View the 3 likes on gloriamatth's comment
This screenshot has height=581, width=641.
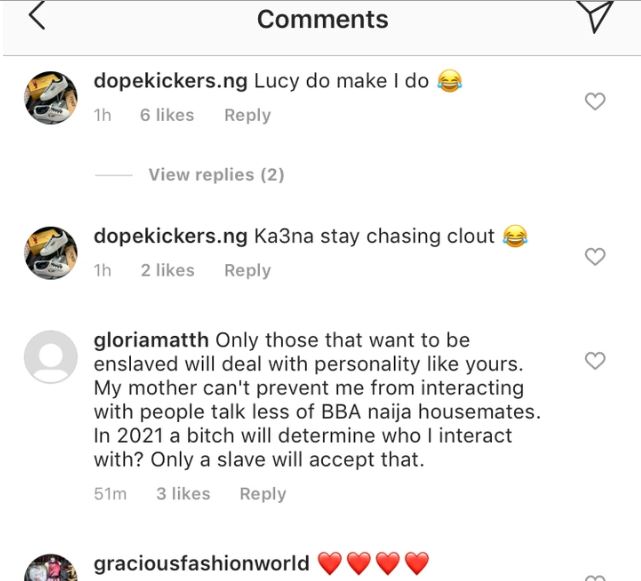click(x=183, y=493)
